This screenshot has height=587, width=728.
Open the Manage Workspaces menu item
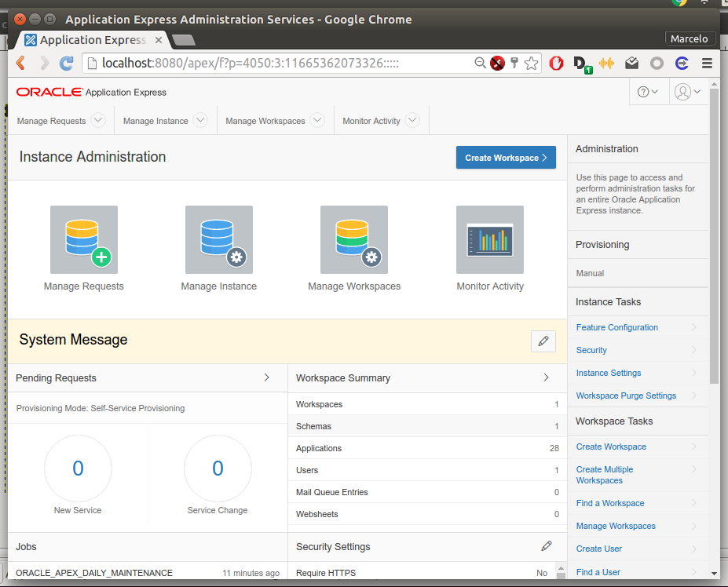[265, 121]
